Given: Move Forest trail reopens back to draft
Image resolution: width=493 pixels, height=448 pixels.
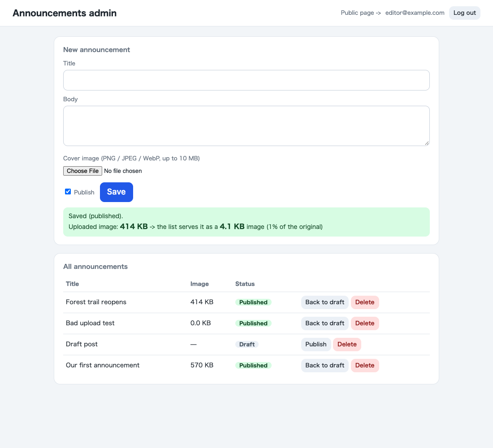Looking at the screenshot, I should [x=325, y=302].
